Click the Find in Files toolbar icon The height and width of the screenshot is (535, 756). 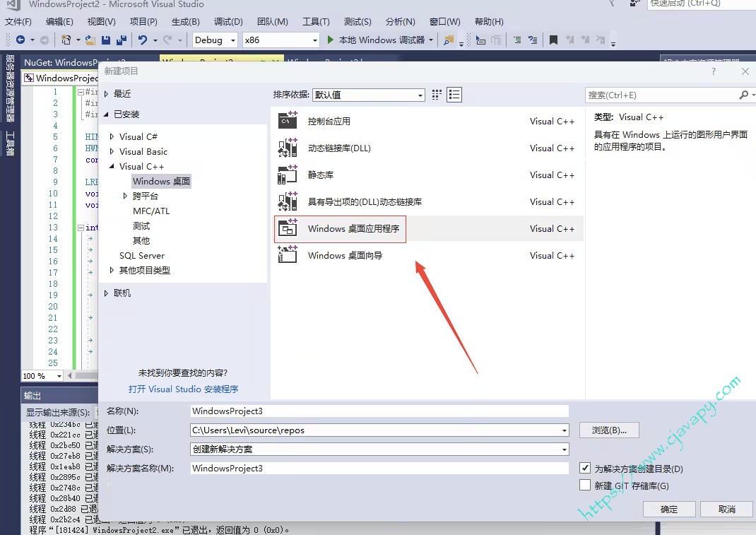[449, 40]
